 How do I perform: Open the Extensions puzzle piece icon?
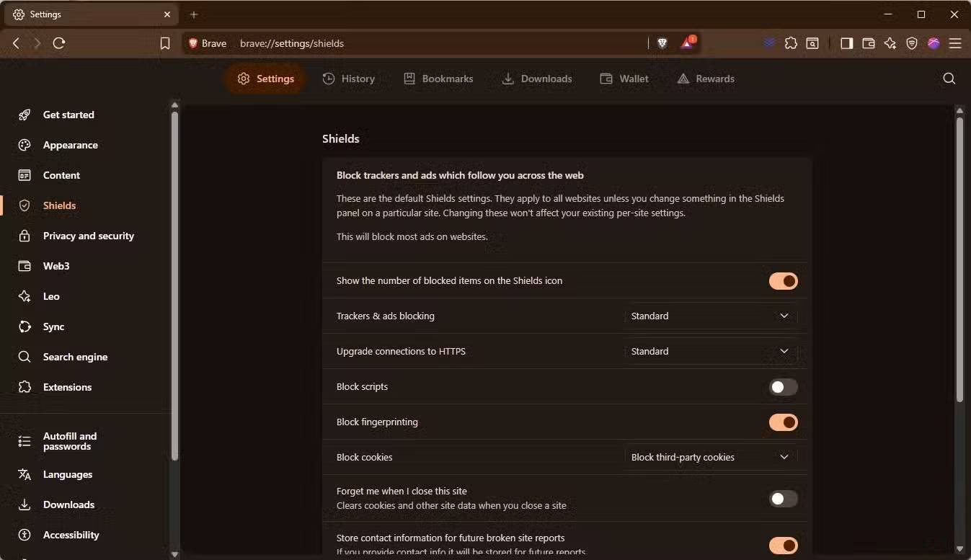click(x=791, y=43)
